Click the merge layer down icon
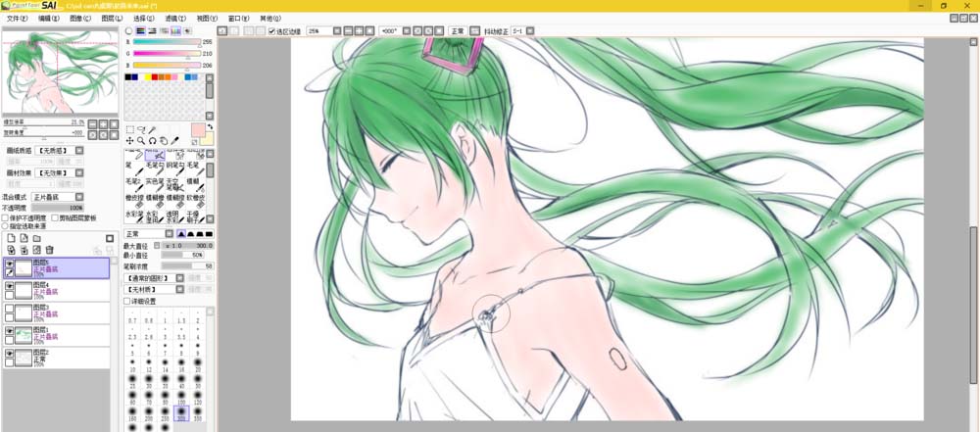The image size is (980, 432). [x=24, y=250]
